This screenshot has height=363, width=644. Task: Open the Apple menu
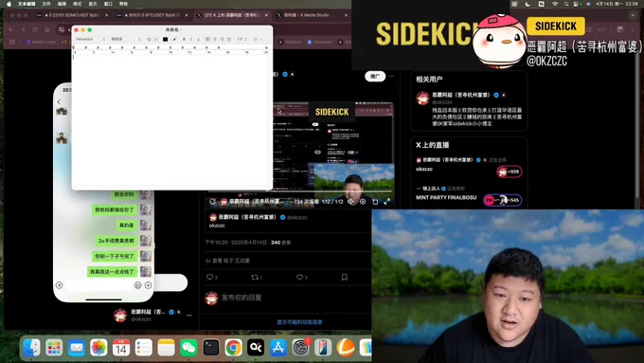point(9,4)
